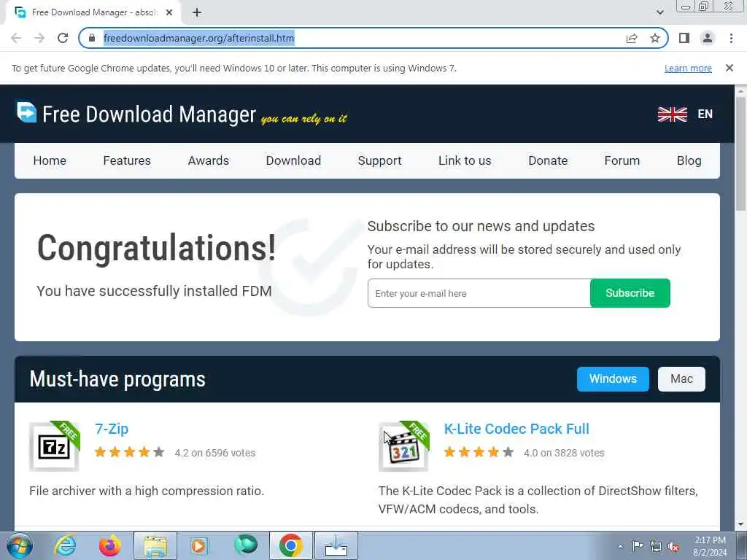
Task: Open the Donate menu item
Action: click(548, 160)
